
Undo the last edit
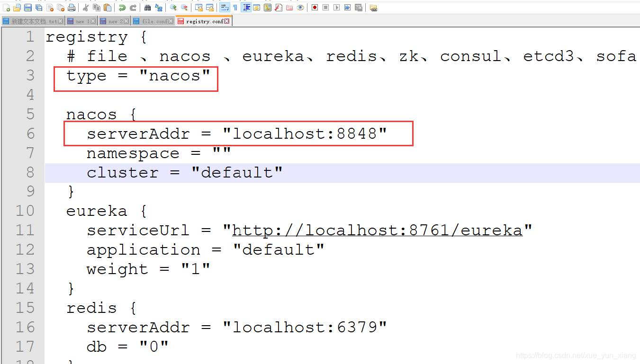tap(122, 8)
